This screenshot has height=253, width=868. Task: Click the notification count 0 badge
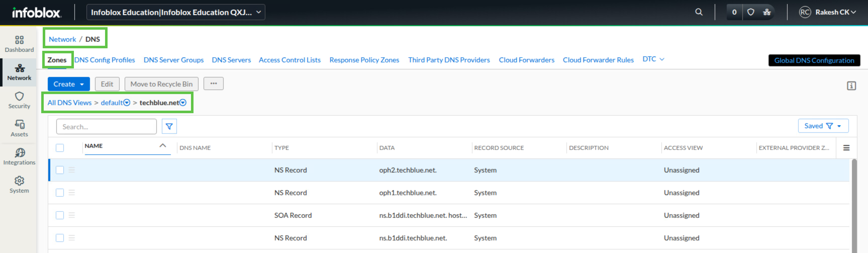[x=734, y=12]
